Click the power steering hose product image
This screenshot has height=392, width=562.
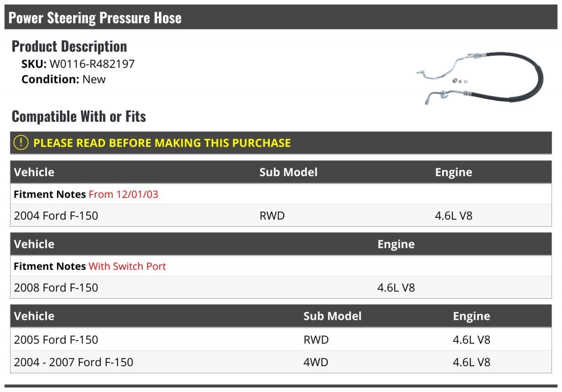(480, 78)
